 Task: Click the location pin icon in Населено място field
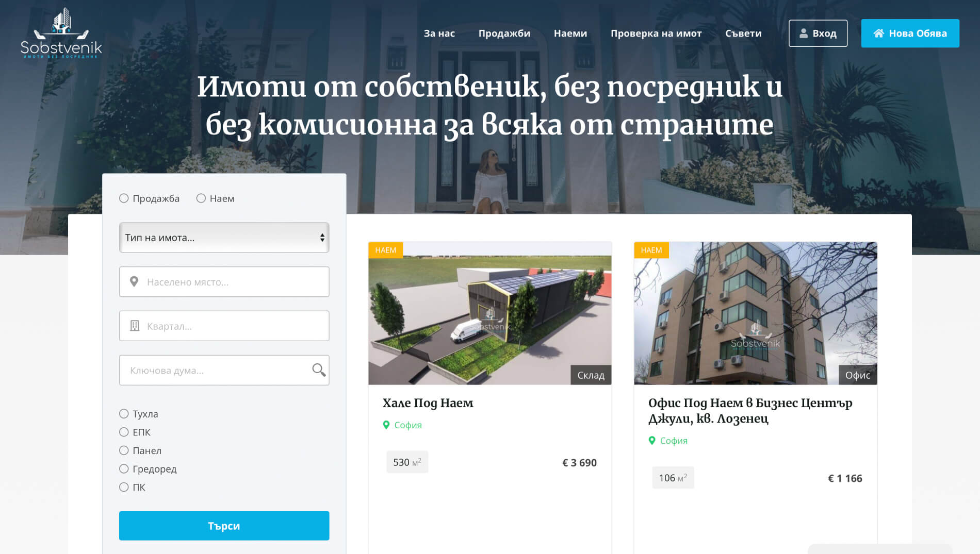[134, 282]
